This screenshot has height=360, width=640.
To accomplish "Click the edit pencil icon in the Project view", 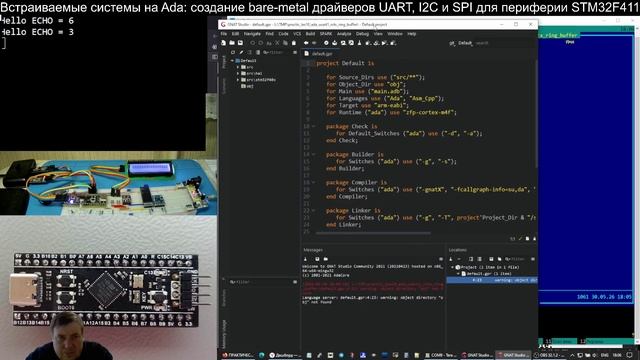I will pos(241,52).
